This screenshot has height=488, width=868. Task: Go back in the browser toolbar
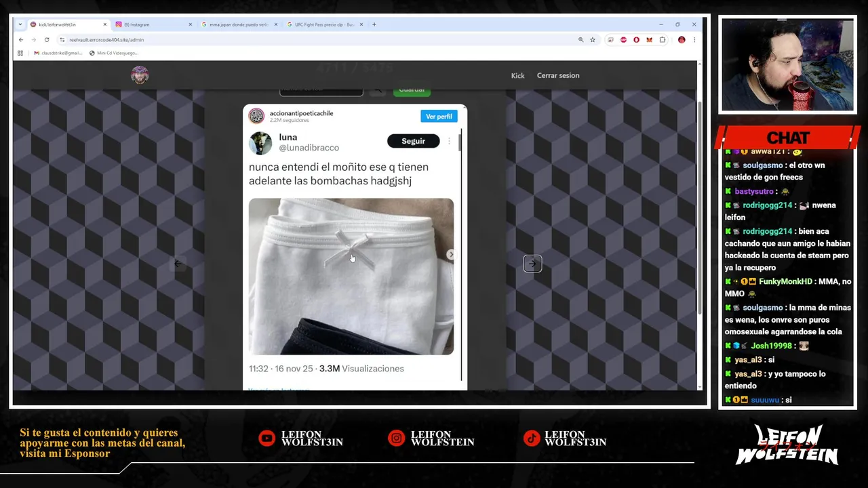(21, 40)
